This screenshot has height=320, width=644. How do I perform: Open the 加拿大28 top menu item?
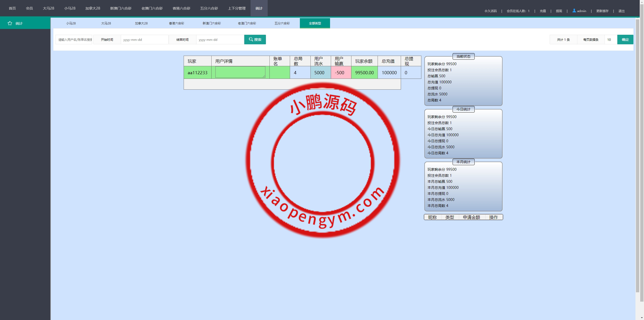coord(93,8)
